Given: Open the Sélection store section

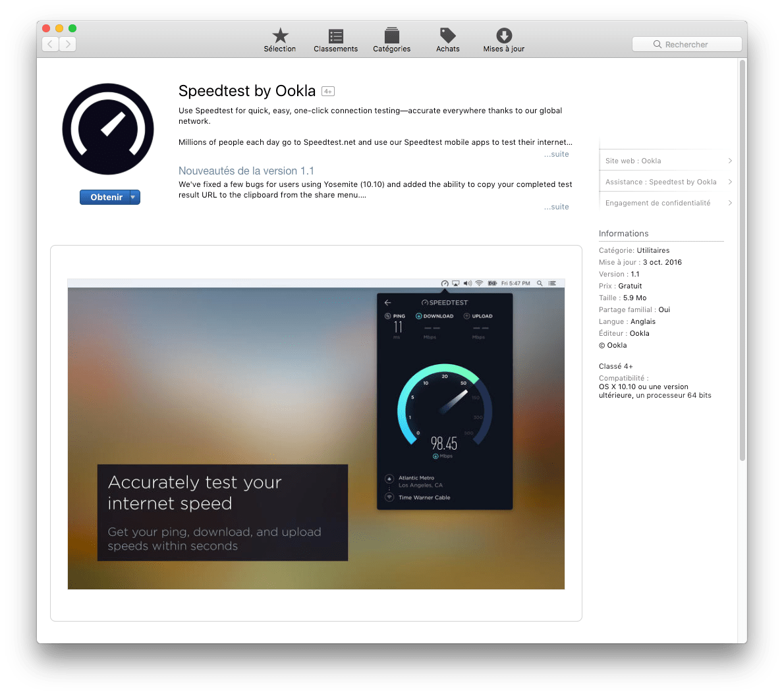Looking at the screenshot, I should click(x=279, y=40).
